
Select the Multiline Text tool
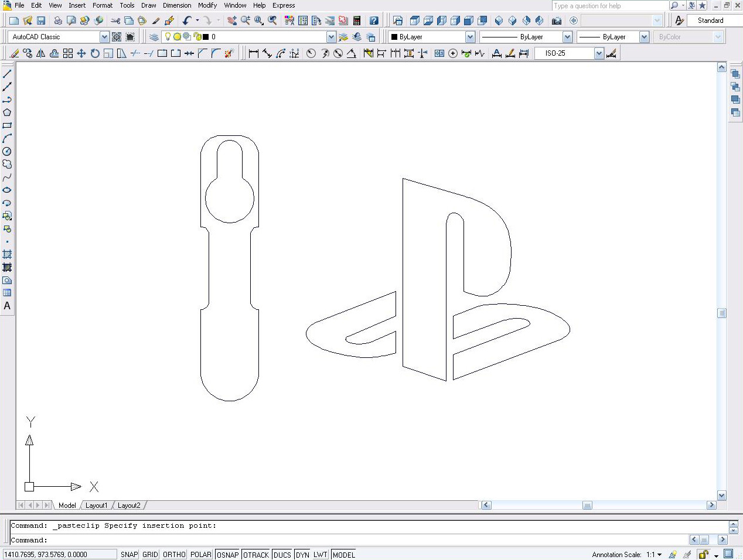(7, 306)
